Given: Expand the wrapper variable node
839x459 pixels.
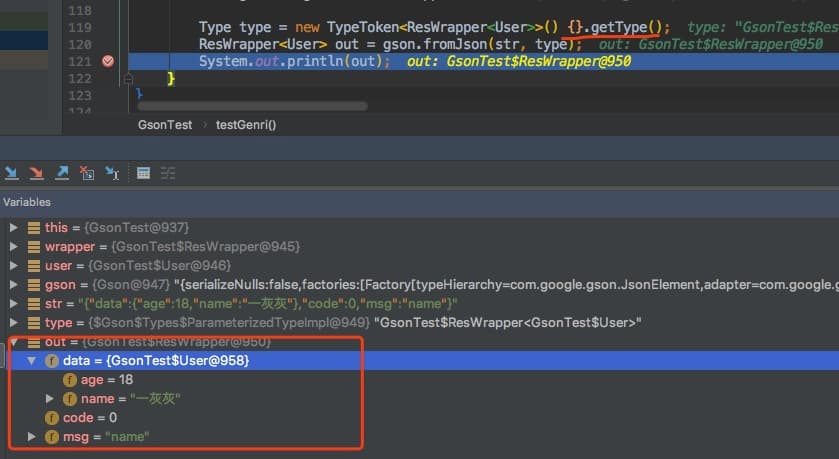Looking at the screenshot, I should [14, 247].
